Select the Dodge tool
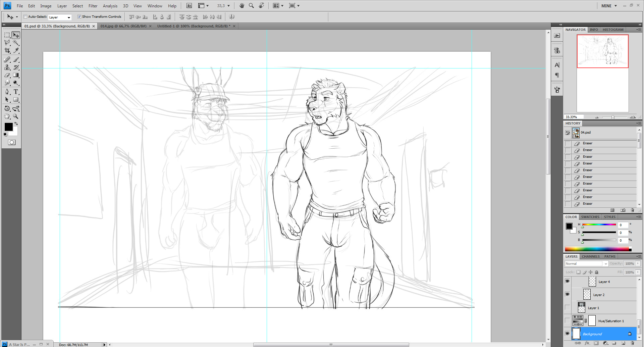 coord(16,83)
